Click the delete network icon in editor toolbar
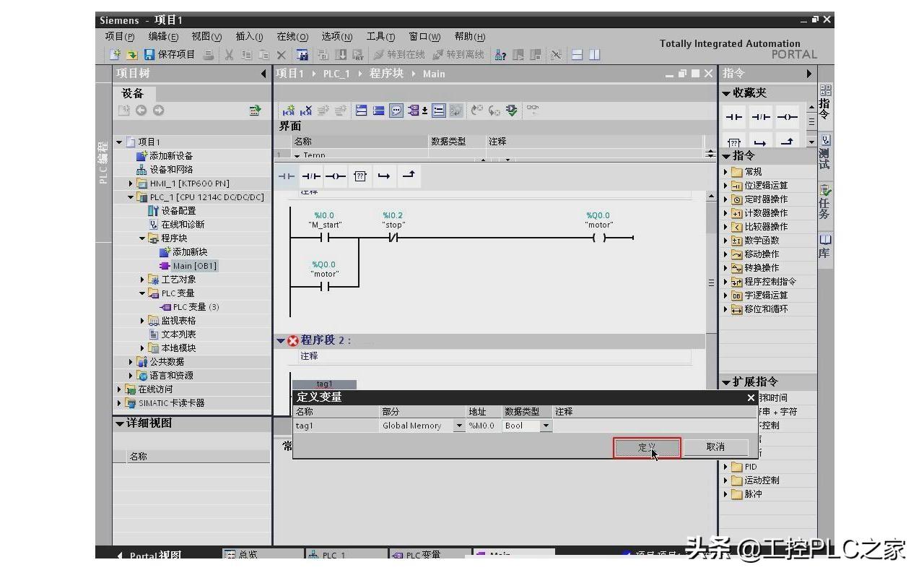This screenshot has height=578, width=924. click(306, 111)
